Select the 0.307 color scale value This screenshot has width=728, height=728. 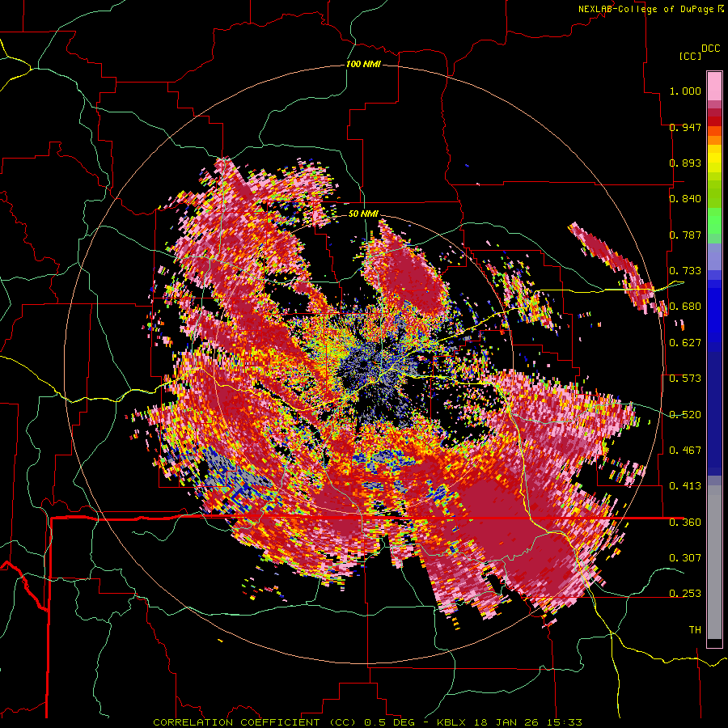pos(685,558)
